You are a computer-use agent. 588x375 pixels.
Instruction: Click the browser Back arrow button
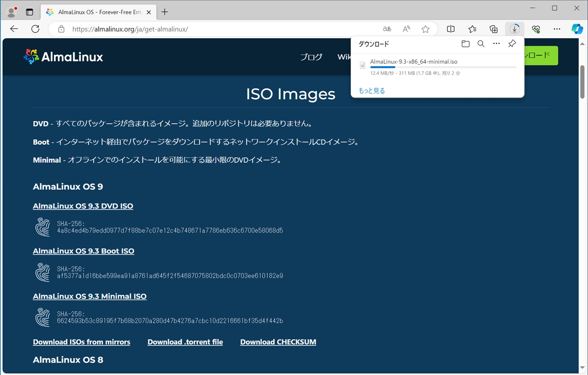click(x=14, y=29)
